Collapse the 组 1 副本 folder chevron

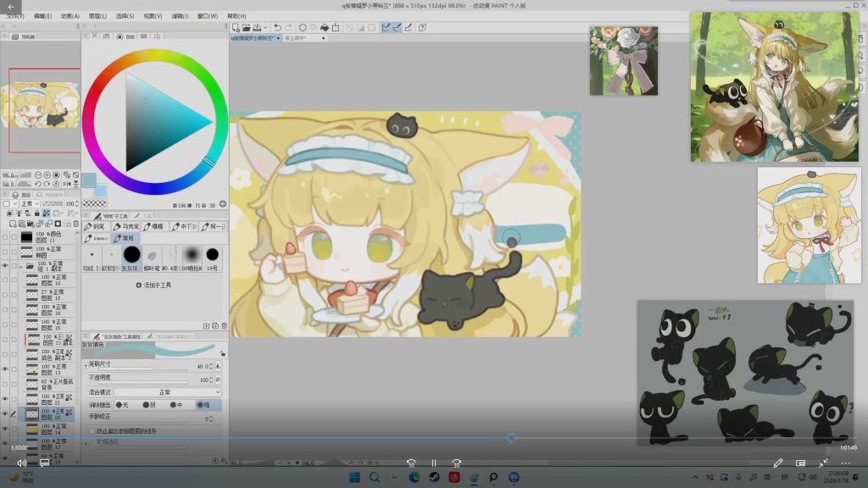21,266
